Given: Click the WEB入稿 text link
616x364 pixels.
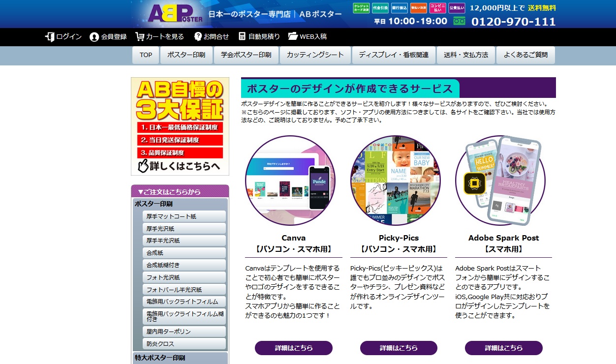Looking at the screenshot, I should (x=313, y=37).
